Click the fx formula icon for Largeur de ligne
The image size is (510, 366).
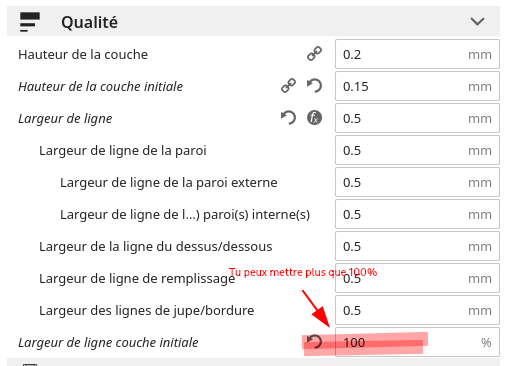pos(314,118)
